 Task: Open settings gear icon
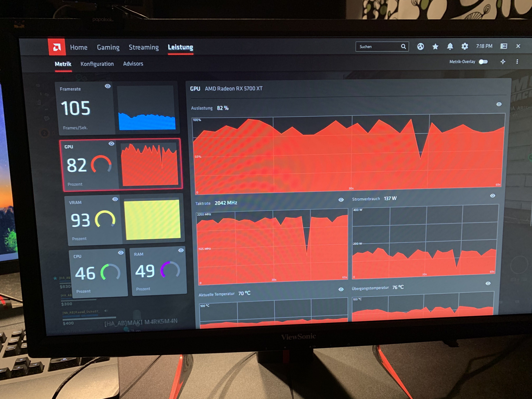pos(465,46)
